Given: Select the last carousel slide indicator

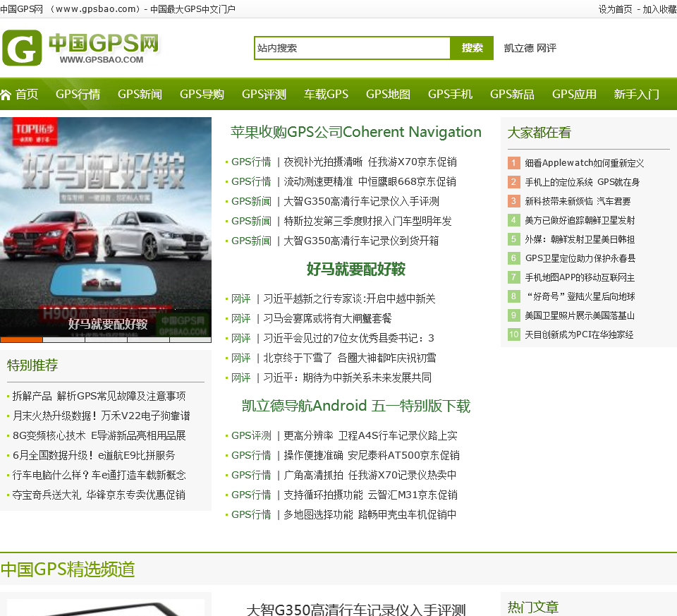Looking at the screenshot, I should pos(190,340).
